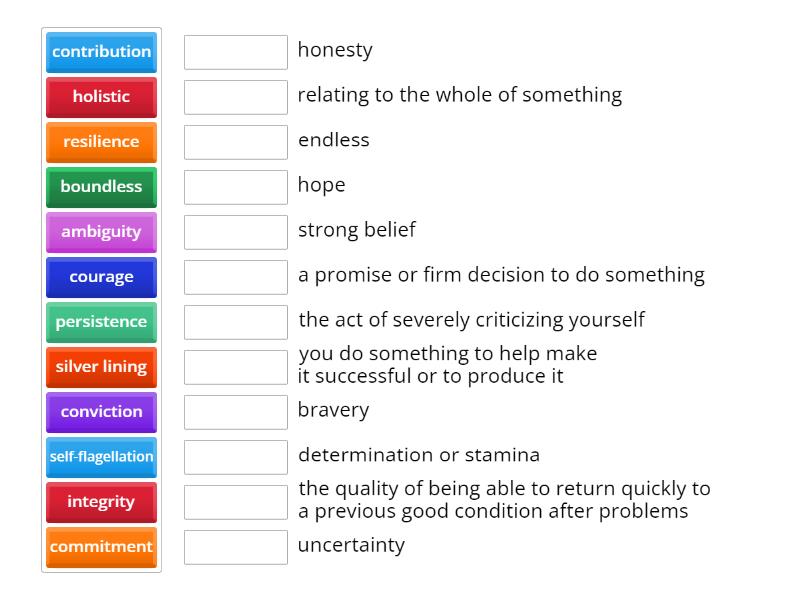Screen dimensions: 800x600
Task: Click the answer box beside honesty
Action: tap(235, 51)
